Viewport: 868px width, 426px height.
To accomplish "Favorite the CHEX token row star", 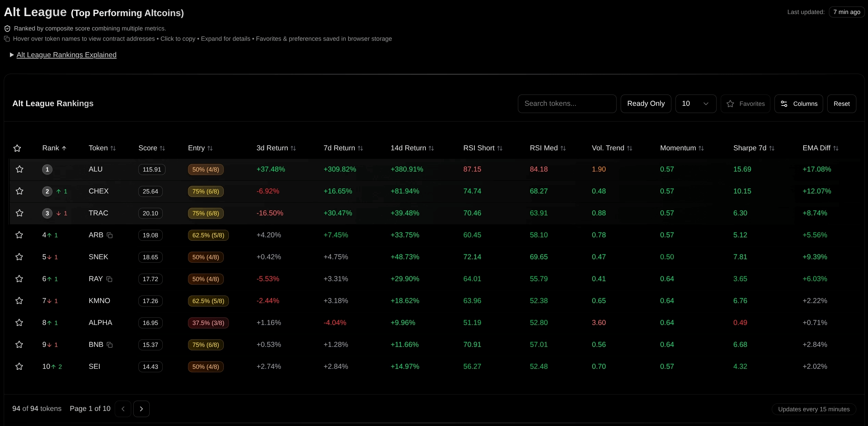I will coord(20,191).
